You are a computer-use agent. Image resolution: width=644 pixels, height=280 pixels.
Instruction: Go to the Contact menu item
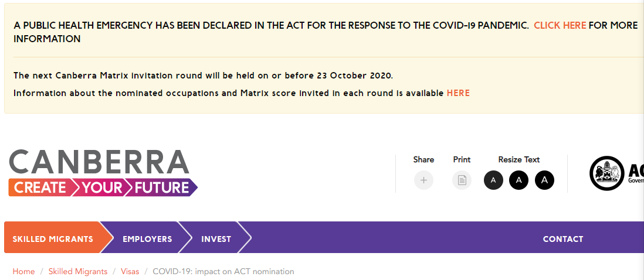[562, 239]
